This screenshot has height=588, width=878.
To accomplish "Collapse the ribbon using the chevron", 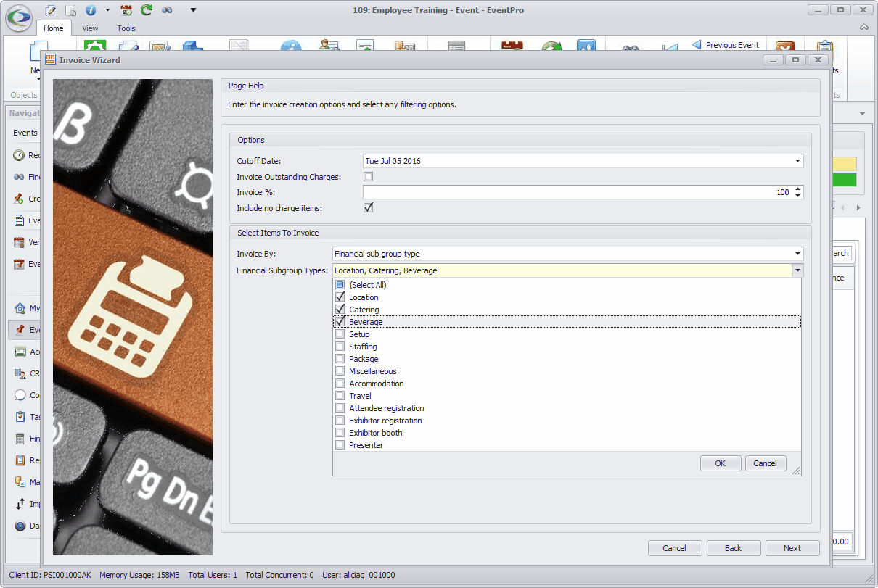I will (864, 28).
